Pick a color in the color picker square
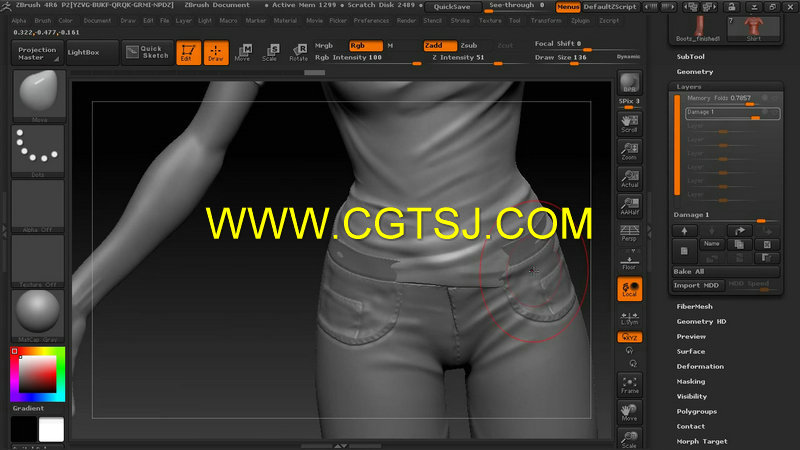The image size is (800, 450). (38, 374)
